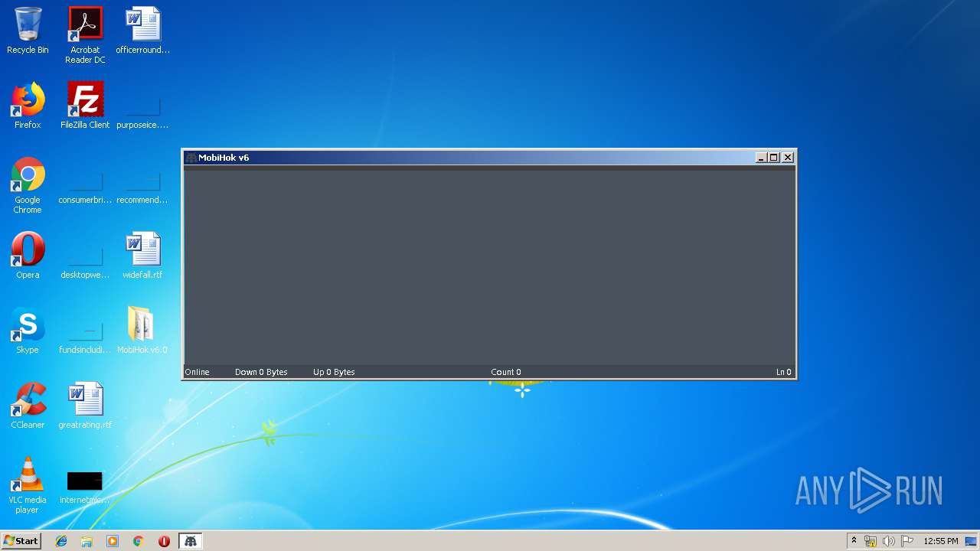Viewport: 980px width, 551px height.
Task: Launch Skype from the desktop
Action: 28,331
